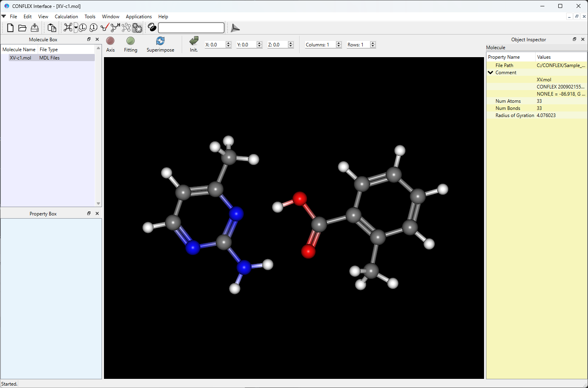The width and height of the screenshot is (588, 388).
Task: Click the Save file icon
Action: [x=35, y=28]
